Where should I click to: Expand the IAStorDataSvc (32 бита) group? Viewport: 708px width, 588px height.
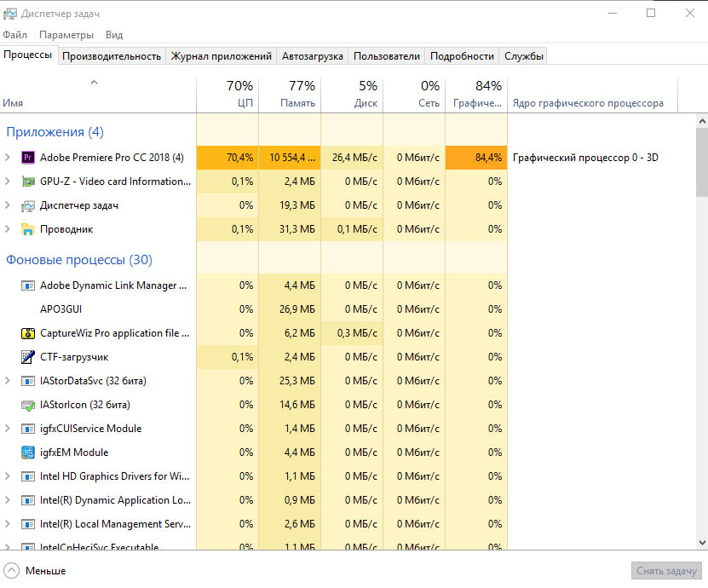[x=7, y=381]
